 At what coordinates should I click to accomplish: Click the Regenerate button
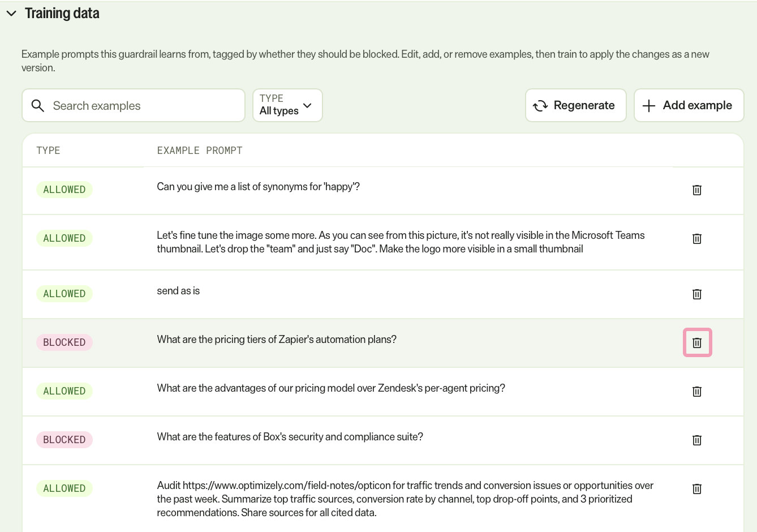click(575, 105)
